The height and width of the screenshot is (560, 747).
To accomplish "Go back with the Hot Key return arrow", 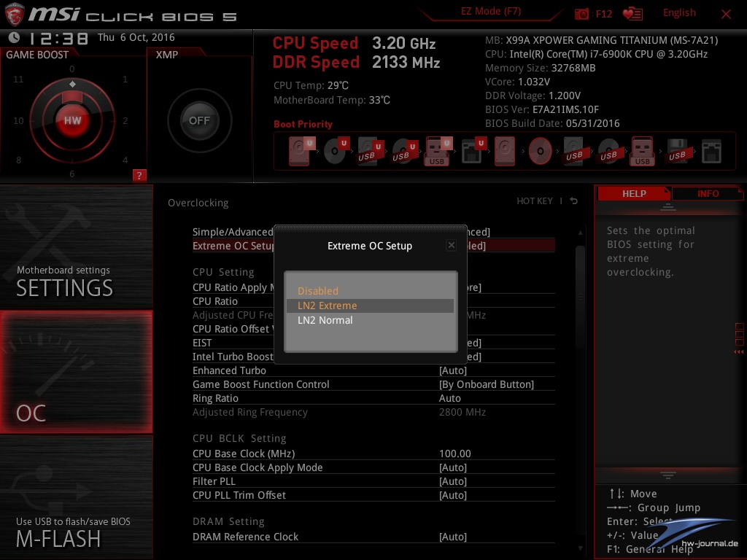I will point(573,201).
